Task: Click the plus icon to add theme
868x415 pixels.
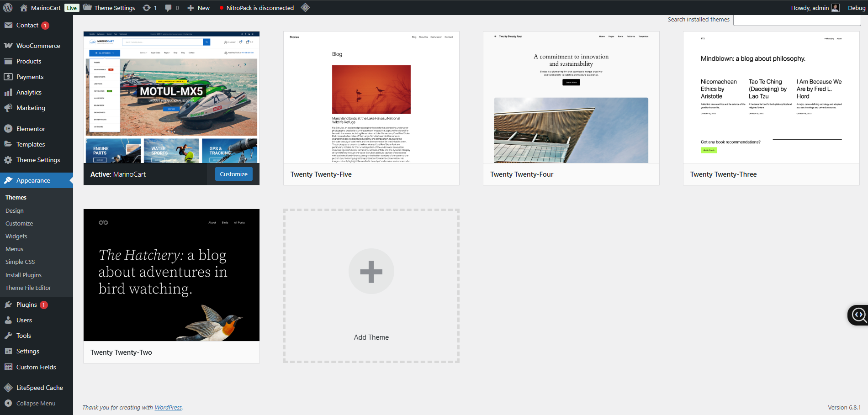Action: (371, 272)
